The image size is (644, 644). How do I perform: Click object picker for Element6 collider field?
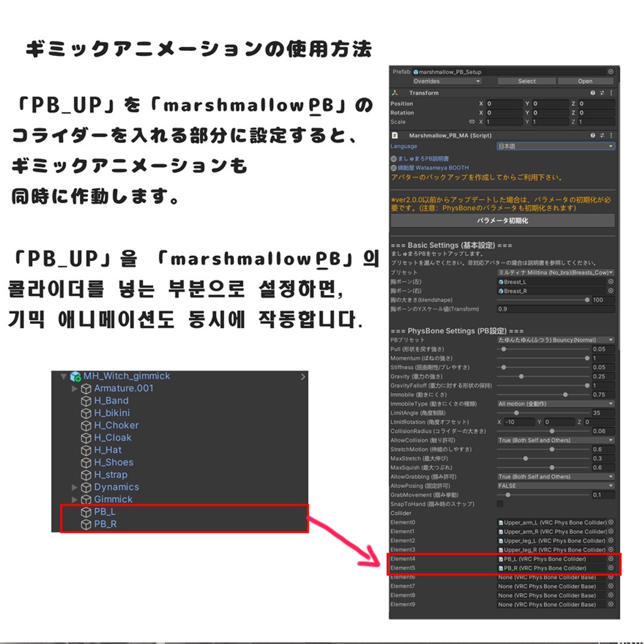coord(611,577)
